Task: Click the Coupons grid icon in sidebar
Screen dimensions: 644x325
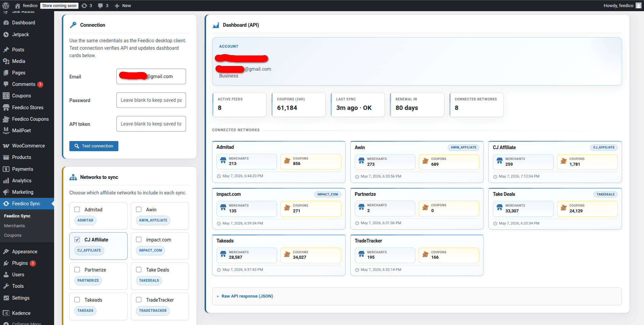Action: tap(6, 96)
